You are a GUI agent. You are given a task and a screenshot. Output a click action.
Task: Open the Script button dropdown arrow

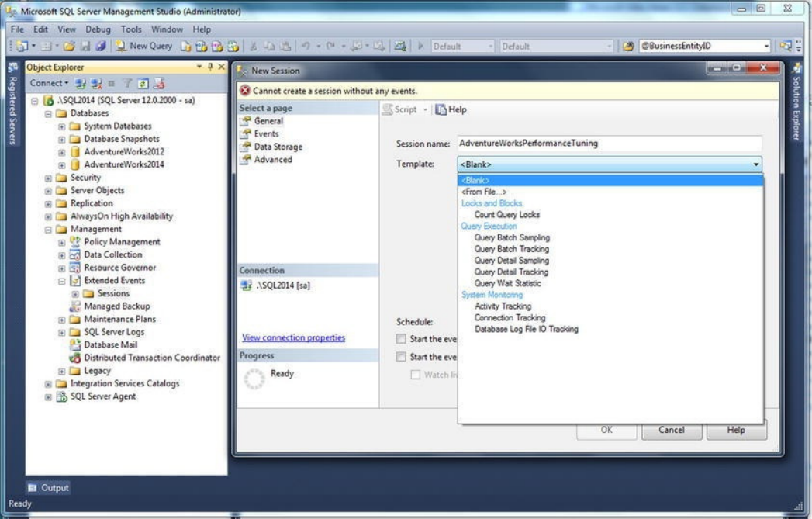pos(425,110)
